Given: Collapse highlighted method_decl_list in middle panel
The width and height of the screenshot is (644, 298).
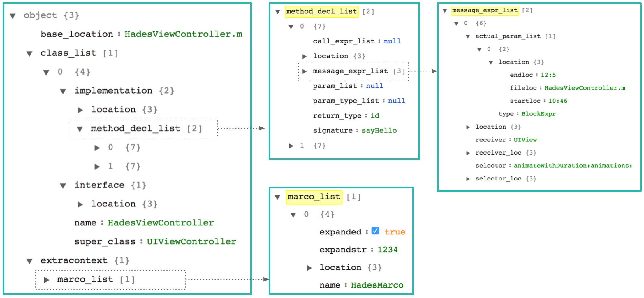Looking at the screenshot, I should click(x=278, y=12).
